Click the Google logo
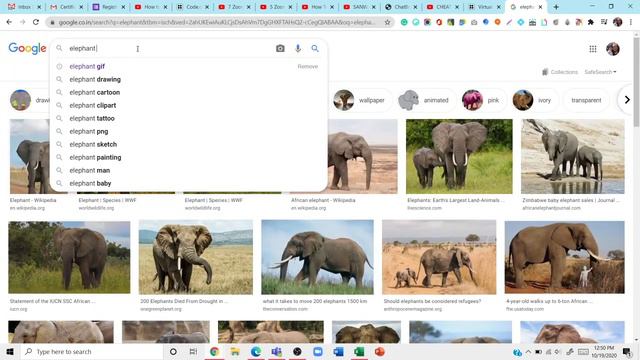 pos(27,48)
